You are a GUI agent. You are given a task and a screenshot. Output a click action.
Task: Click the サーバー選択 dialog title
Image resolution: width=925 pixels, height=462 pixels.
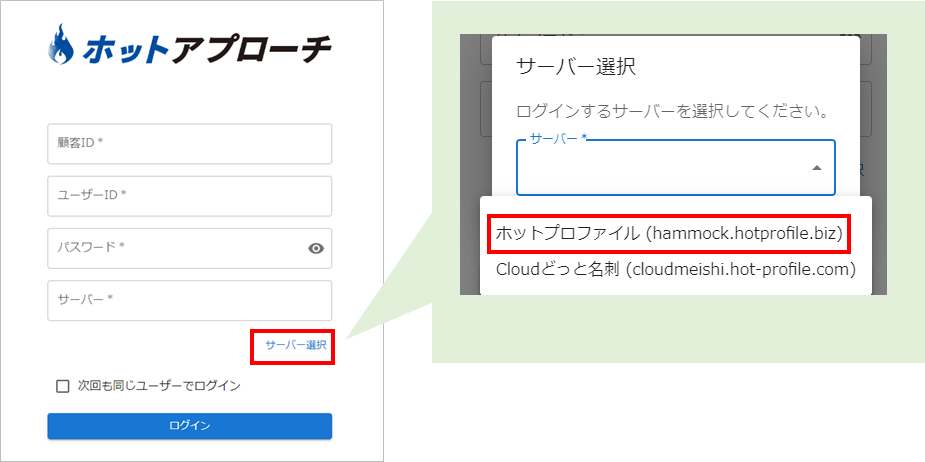click(576, 67)
